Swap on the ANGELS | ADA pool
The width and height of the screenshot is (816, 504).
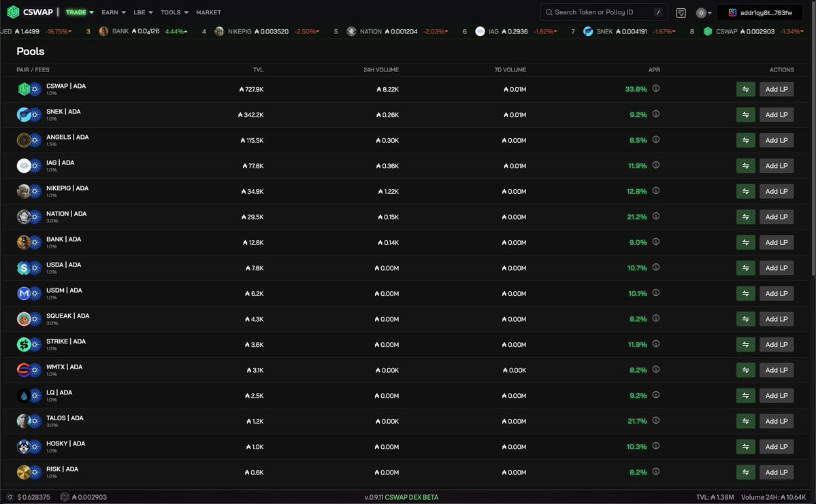click(x=745, y=140)
